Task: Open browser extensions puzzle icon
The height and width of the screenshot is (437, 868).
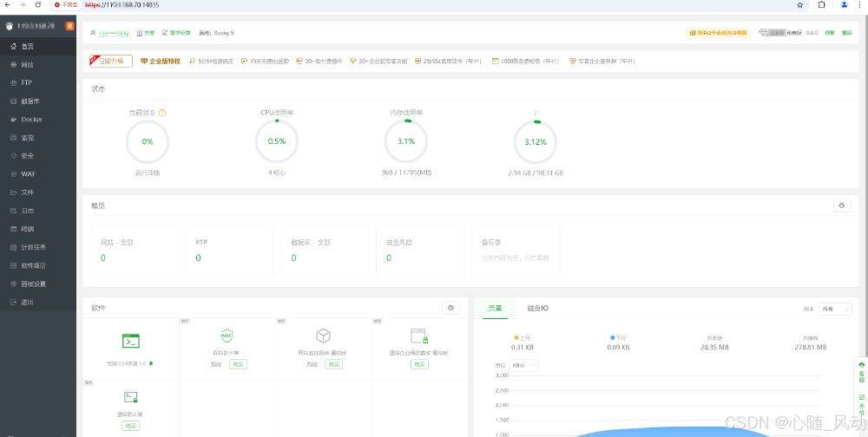Action: pyautogui.click(x=820, y=5)
